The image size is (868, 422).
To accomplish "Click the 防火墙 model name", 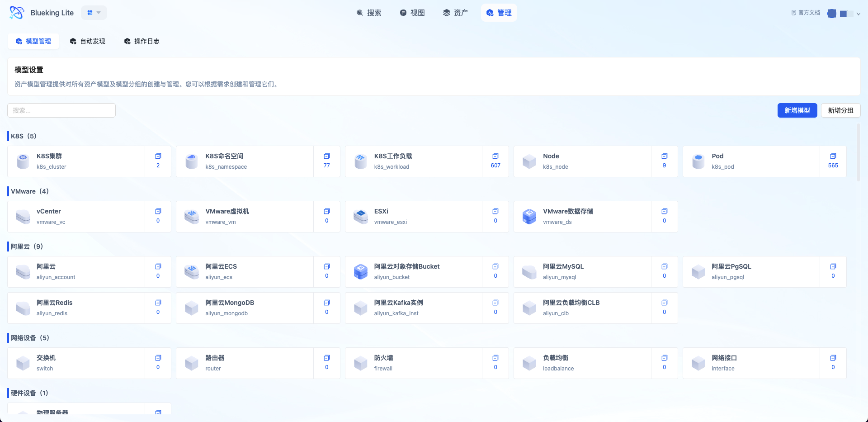I will click(x=383, y=358).
